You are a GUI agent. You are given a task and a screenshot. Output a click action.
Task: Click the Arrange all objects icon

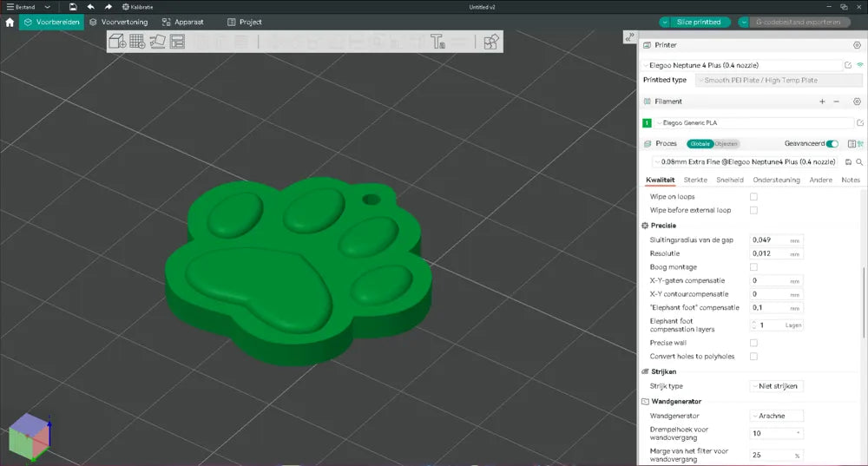[177, 41]
